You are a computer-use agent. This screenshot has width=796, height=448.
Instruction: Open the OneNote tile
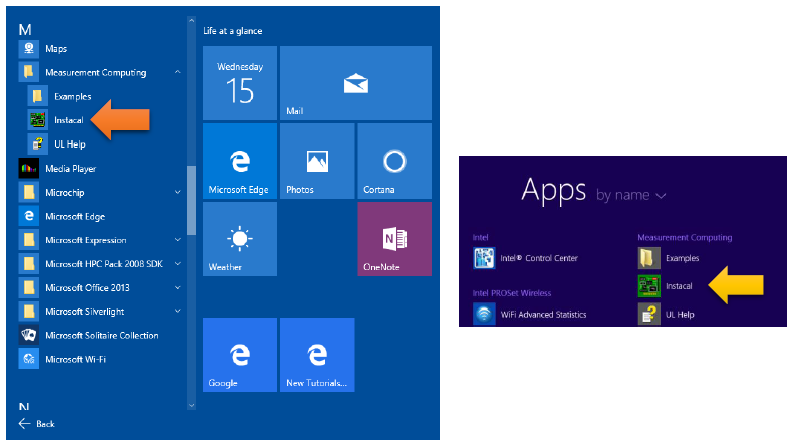click(x=394, y=239)
